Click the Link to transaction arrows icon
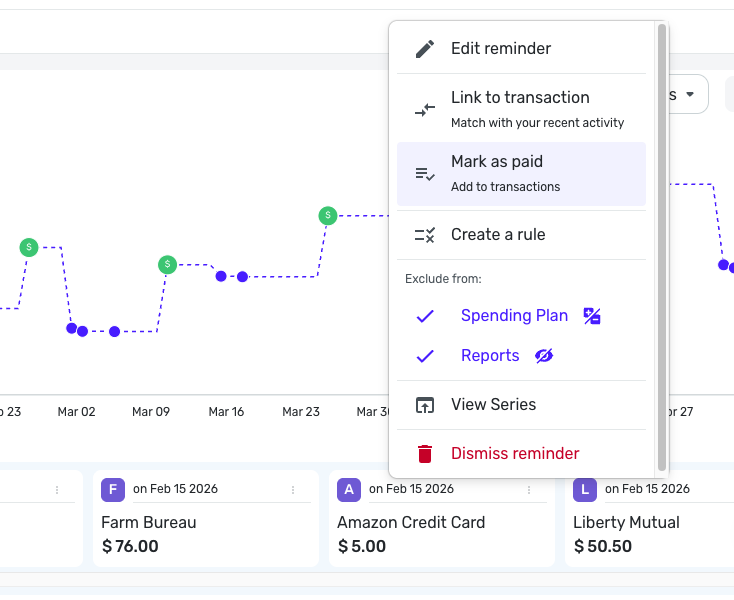 point(425,110)
